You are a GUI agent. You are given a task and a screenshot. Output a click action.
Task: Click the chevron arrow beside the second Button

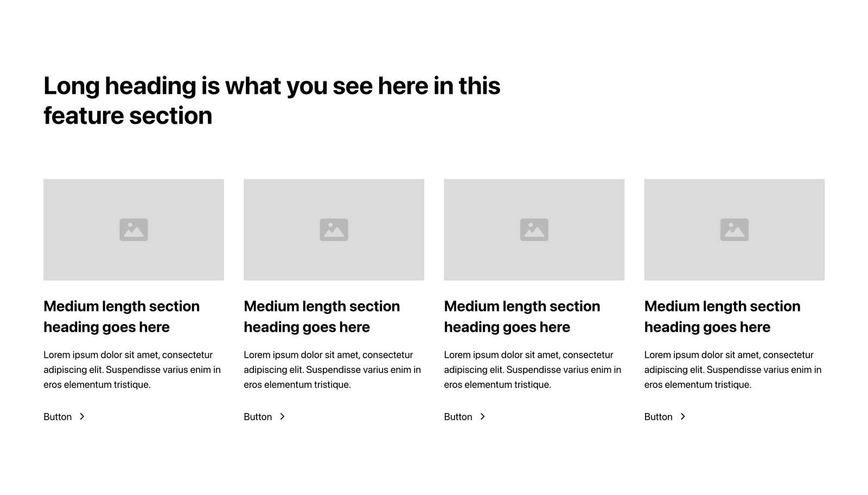[282, 416]
